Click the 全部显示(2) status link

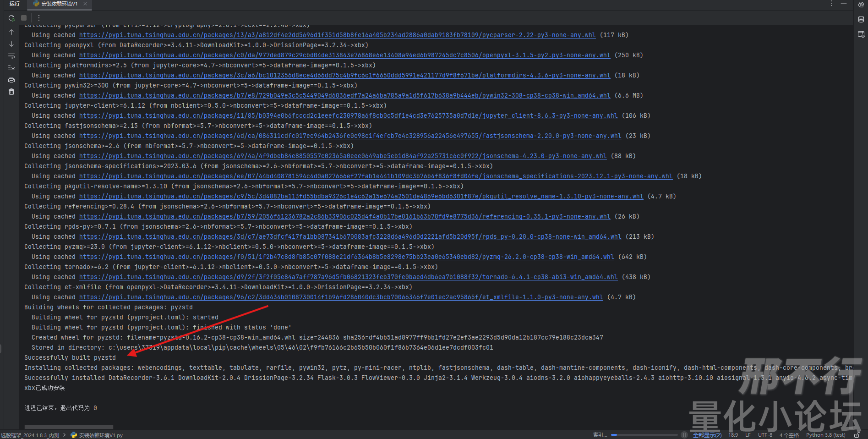pyautogui.click(x=707, y=435)
